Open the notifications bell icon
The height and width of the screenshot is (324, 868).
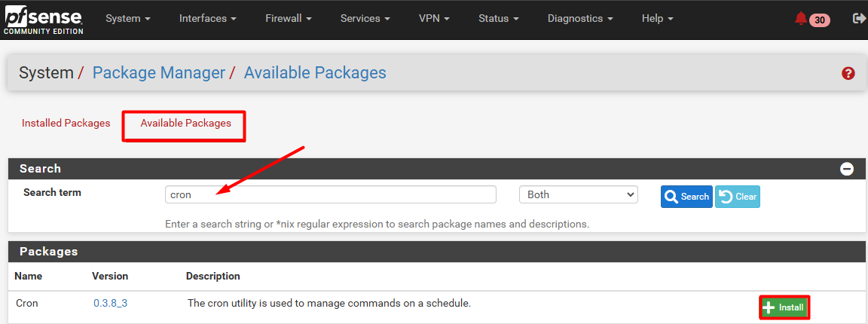tap(800, 19)
